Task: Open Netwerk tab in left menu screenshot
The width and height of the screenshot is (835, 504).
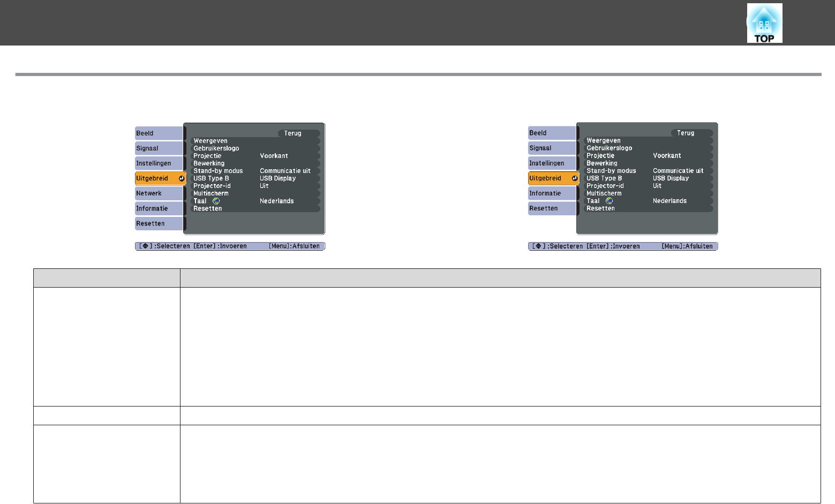Action: [160, 193]
